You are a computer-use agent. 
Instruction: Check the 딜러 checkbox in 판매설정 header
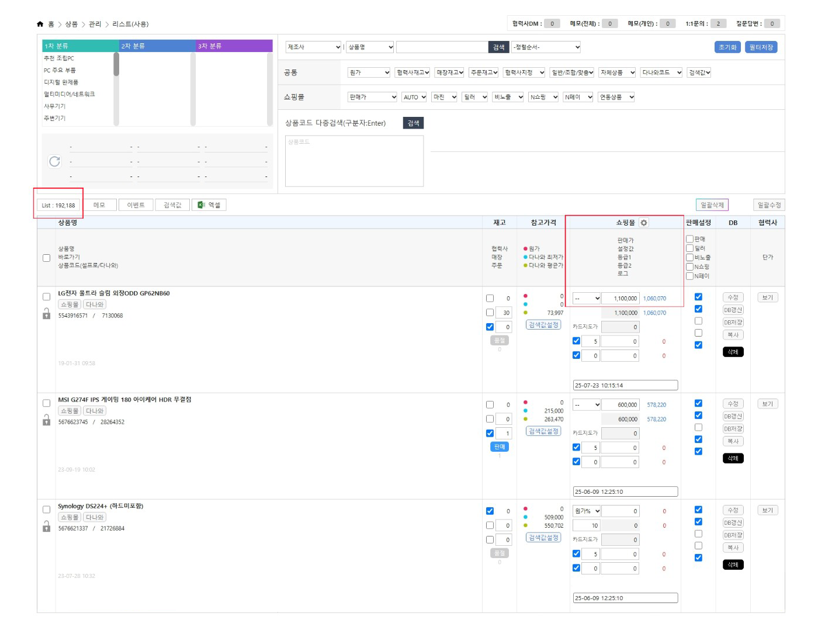click(689, 248)
